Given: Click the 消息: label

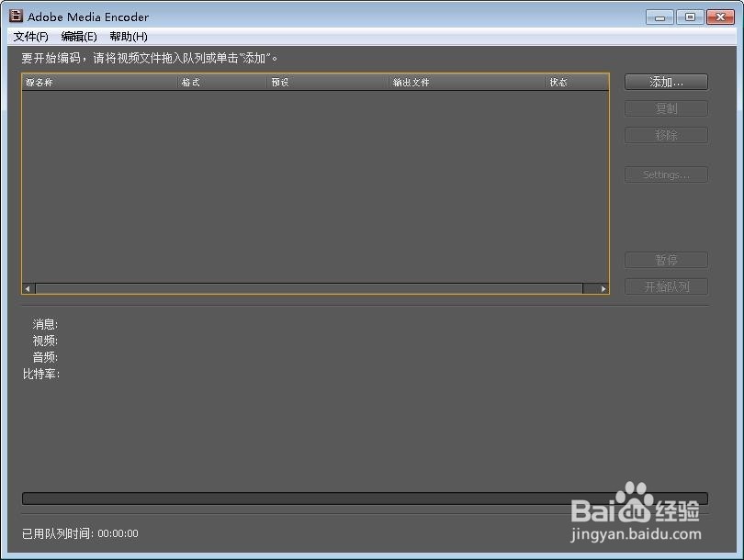Looking at the screenshot, I should click(x=45, y=324).
